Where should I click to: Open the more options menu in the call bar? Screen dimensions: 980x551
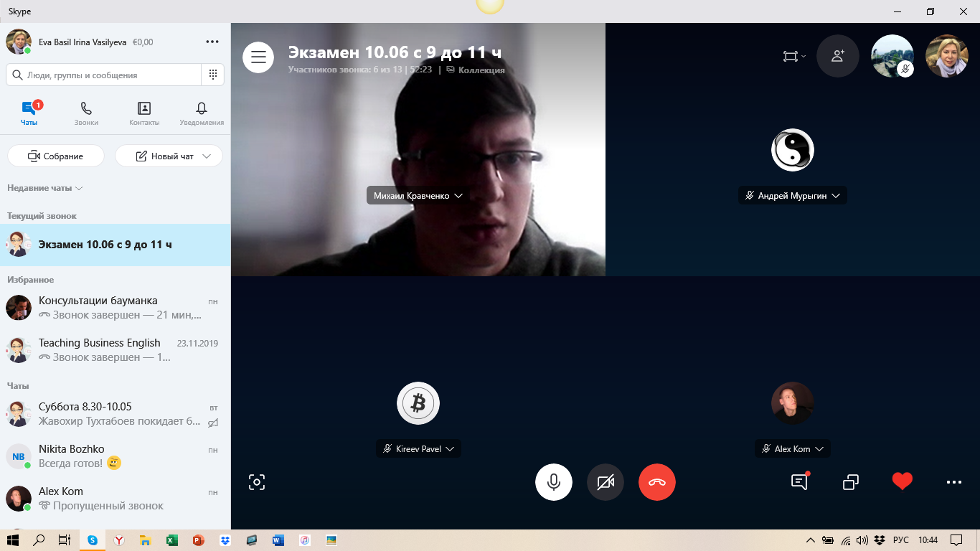tap(954, 482)
